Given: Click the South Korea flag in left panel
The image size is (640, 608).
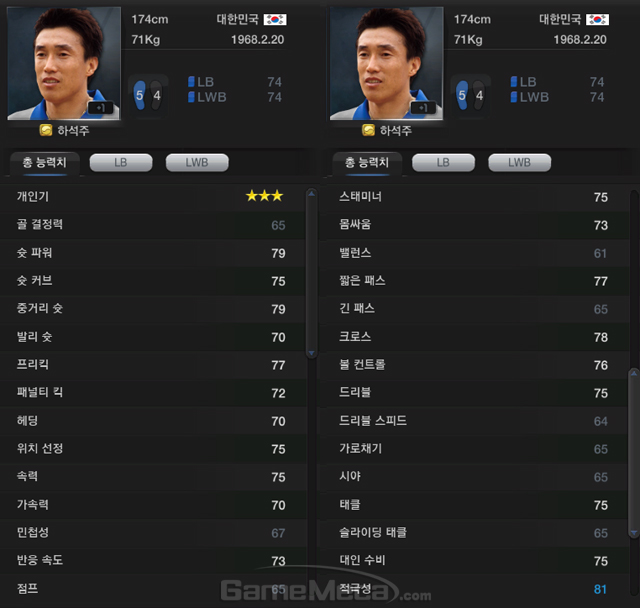Looking at the screenshot, I should pyautogui.click(x=275, y=19).
